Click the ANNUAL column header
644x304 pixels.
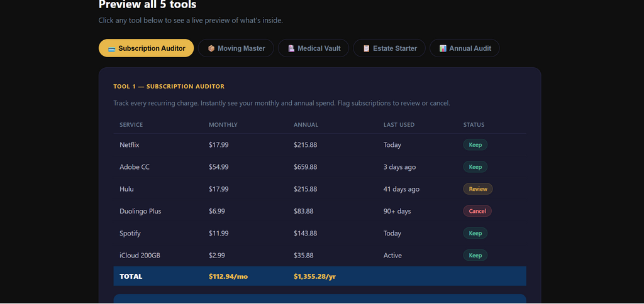coord(306,125)
